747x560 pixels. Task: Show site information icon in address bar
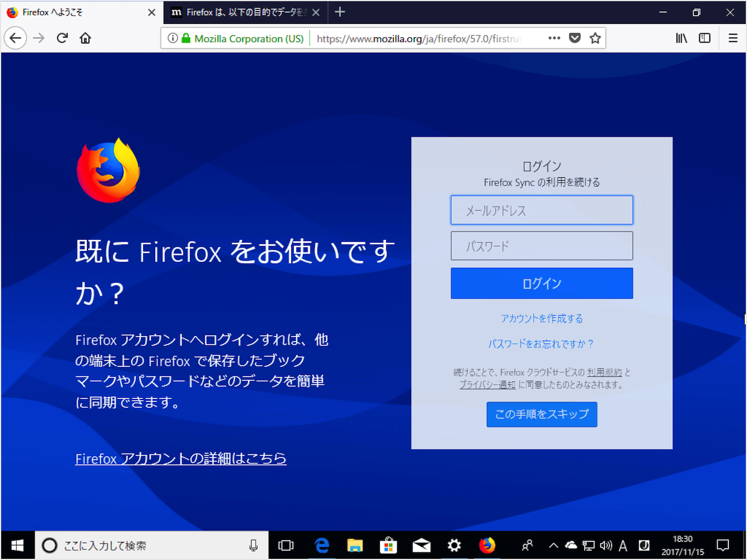pyautogui.click(x=173, y=38)
